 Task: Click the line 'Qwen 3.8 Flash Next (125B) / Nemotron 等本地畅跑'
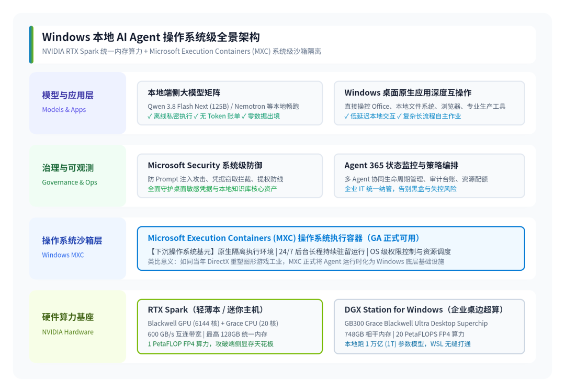[223, 106]
